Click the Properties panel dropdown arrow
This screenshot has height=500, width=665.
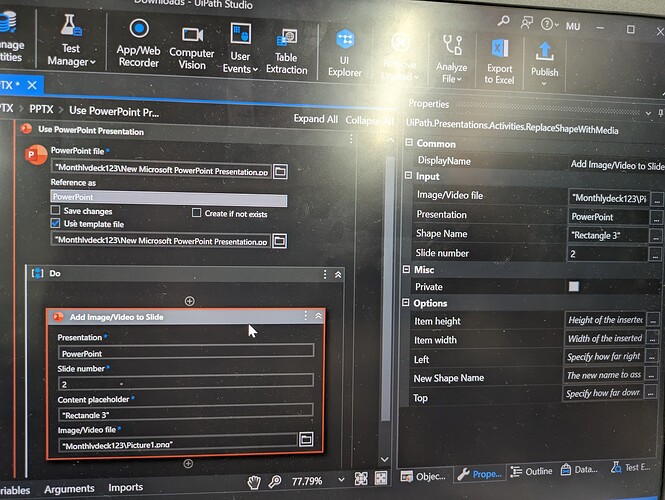[x=648, y=113]
